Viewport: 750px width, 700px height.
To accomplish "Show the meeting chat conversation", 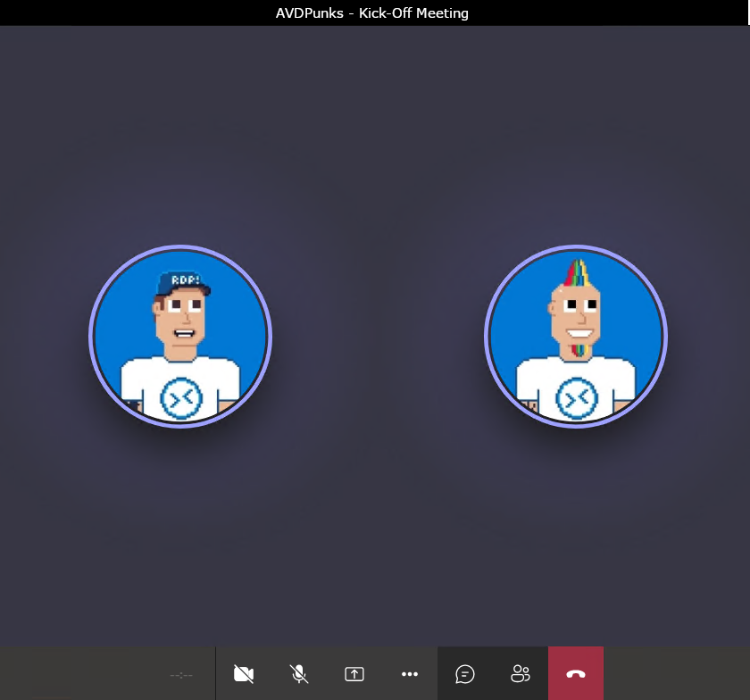I will pyautogui.click(x=465, y=674).
